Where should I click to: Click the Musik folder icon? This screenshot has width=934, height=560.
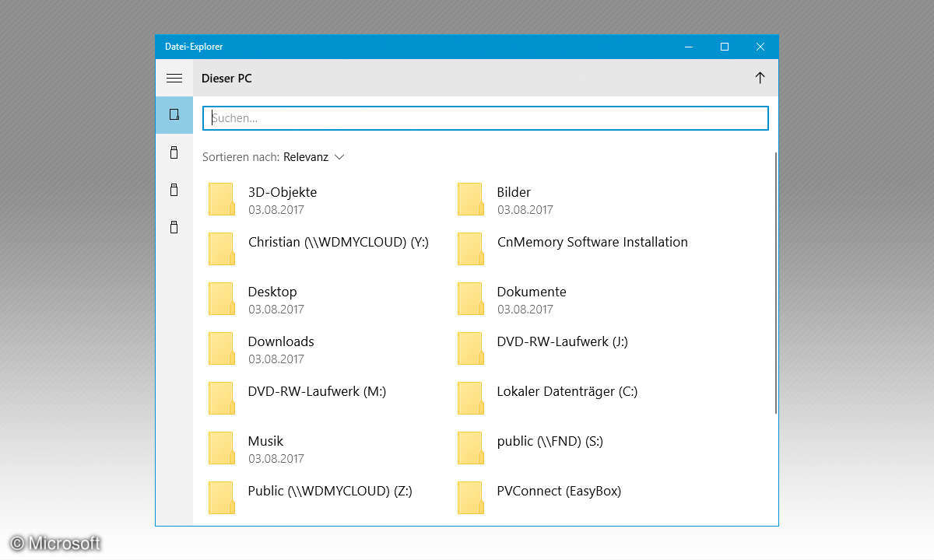coord(222,449)
